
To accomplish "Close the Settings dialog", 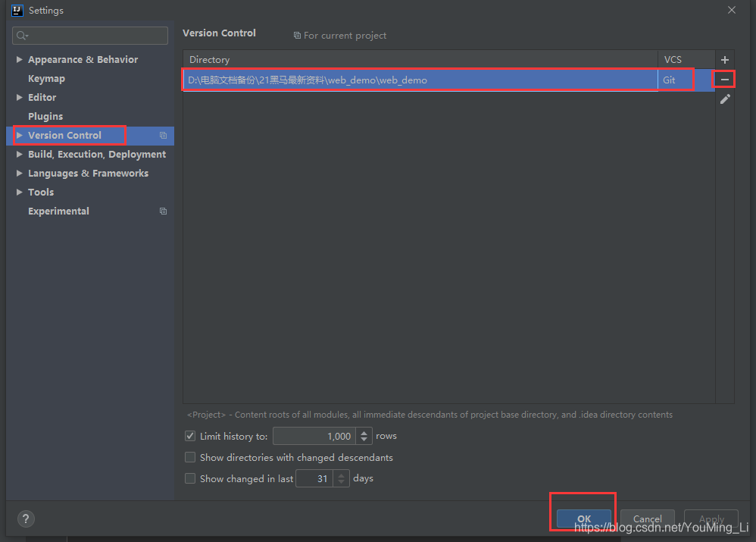I will 732,10.
